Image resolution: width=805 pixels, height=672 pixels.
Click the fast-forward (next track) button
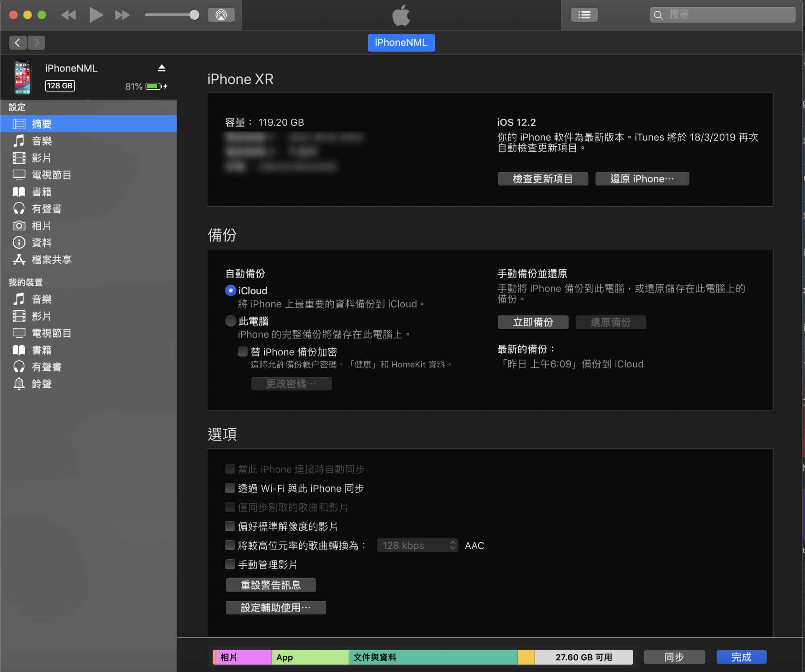pyautogui.click(x=122, y=15)
